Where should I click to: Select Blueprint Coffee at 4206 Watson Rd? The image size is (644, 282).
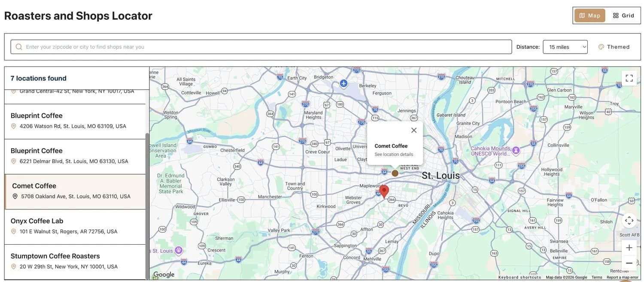(x=75, y=121)
